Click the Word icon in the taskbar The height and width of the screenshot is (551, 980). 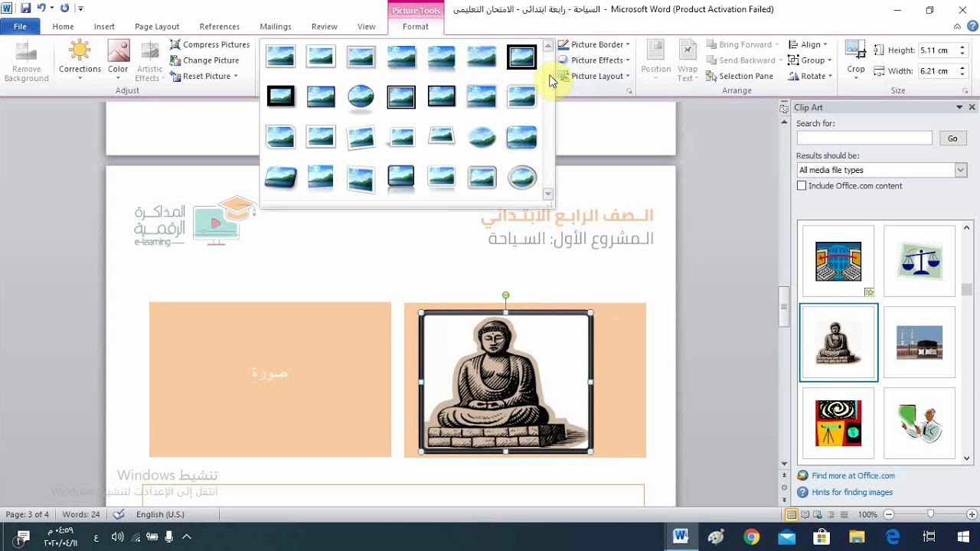(681, 536)
